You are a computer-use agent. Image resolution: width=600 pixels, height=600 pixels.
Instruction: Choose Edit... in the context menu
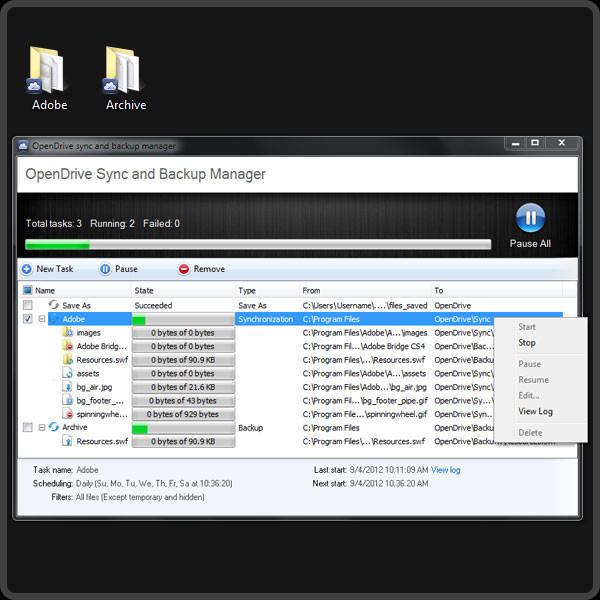coord(528,395)
